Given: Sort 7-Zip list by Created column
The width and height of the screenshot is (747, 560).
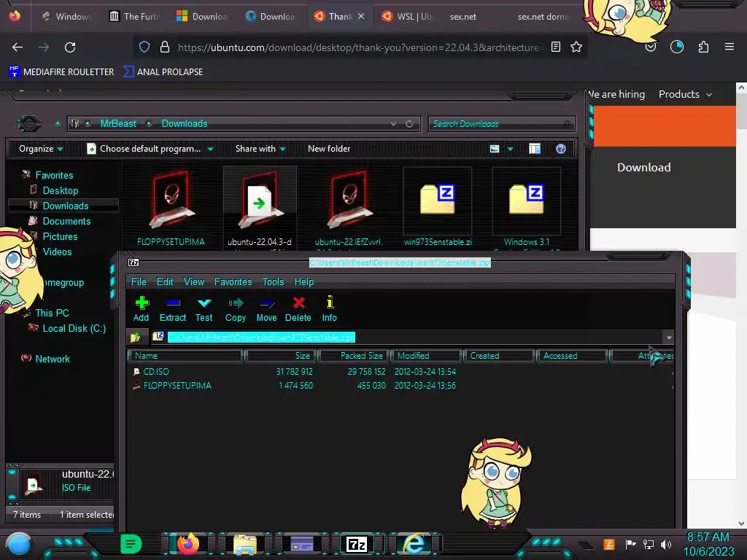Looking at the screenshot, I should click(499, 356).
